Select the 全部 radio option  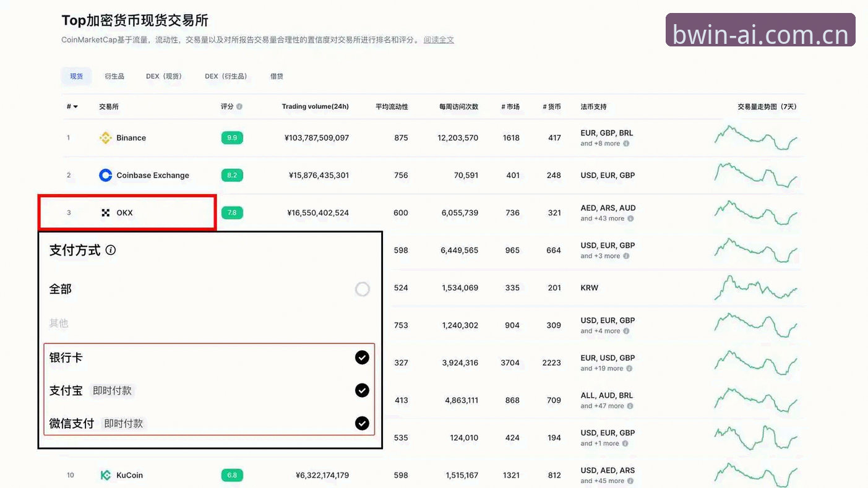363,289
